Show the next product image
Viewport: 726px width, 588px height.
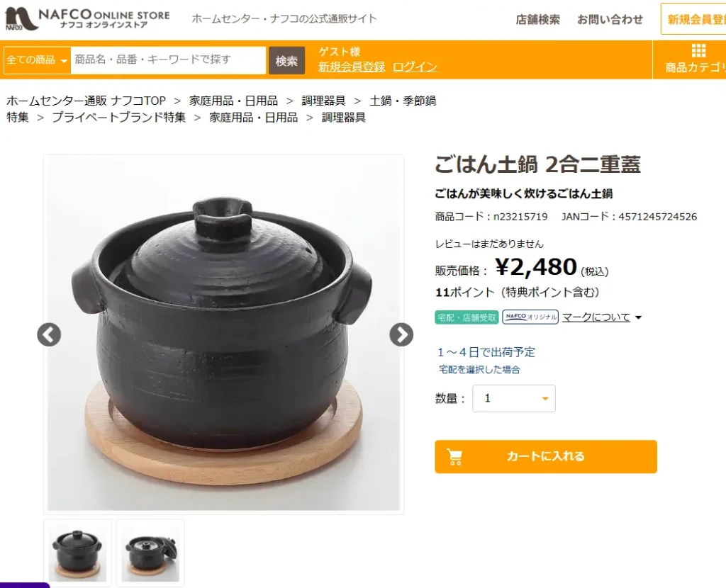pyautogui.click(x=401, y=334)
